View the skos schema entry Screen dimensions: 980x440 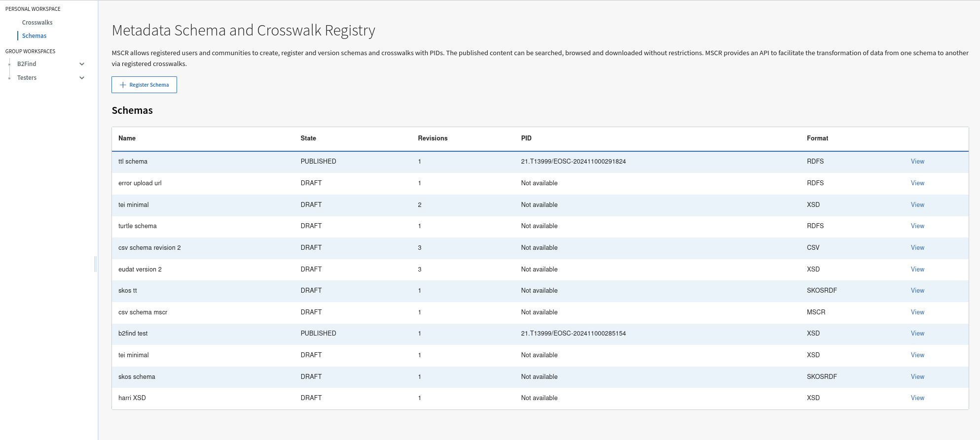tap(917, 377)
